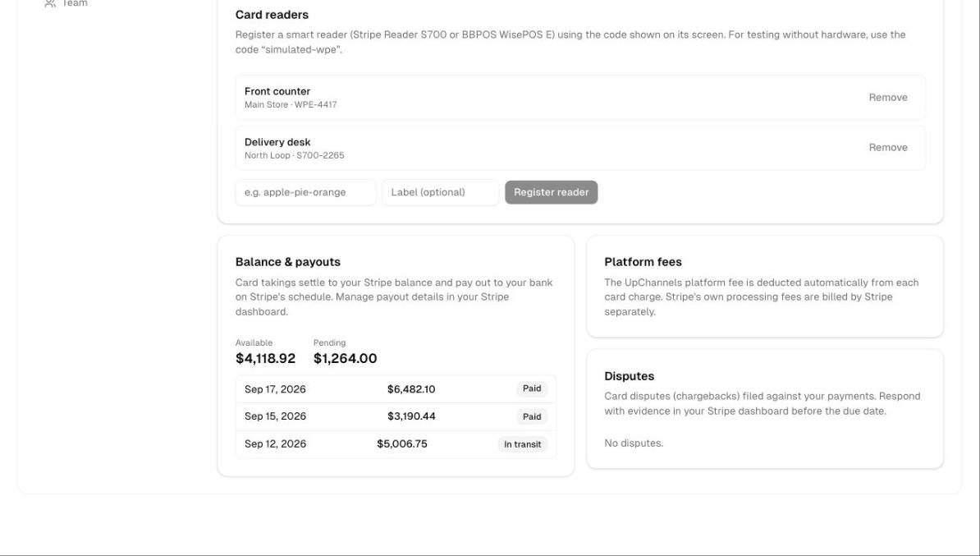Viewport: 980px width, 556px height.
Task: Click Paid badge for Sep 17 payout
Action: (x=532, y=389)
